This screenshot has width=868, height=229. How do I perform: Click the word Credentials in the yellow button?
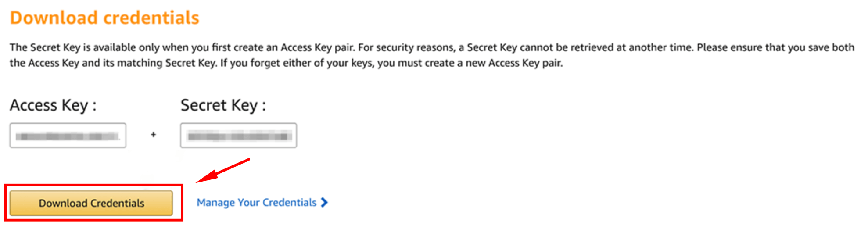click(117, 203)
